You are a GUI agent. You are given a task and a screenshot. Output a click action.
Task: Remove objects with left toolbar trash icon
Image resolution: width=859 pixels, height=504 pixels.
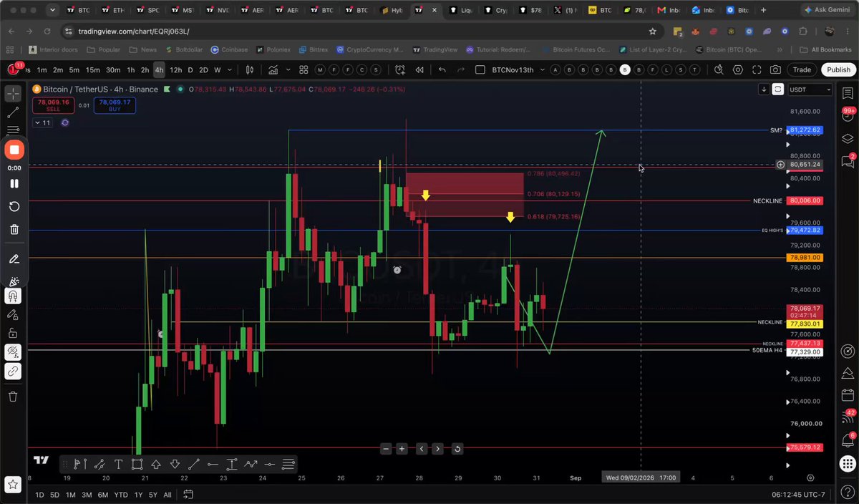point(13,396)
